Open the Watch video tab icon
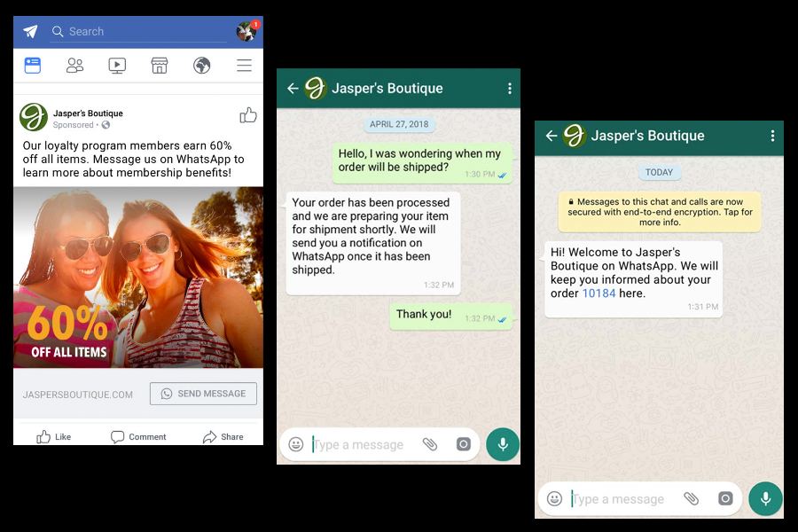Viewport: 798px width, 532px height. [117, 66]
